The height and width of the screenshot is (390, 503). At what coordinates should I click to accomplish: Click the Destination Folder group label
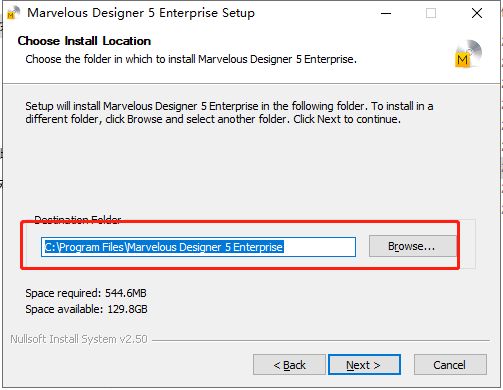78,220
